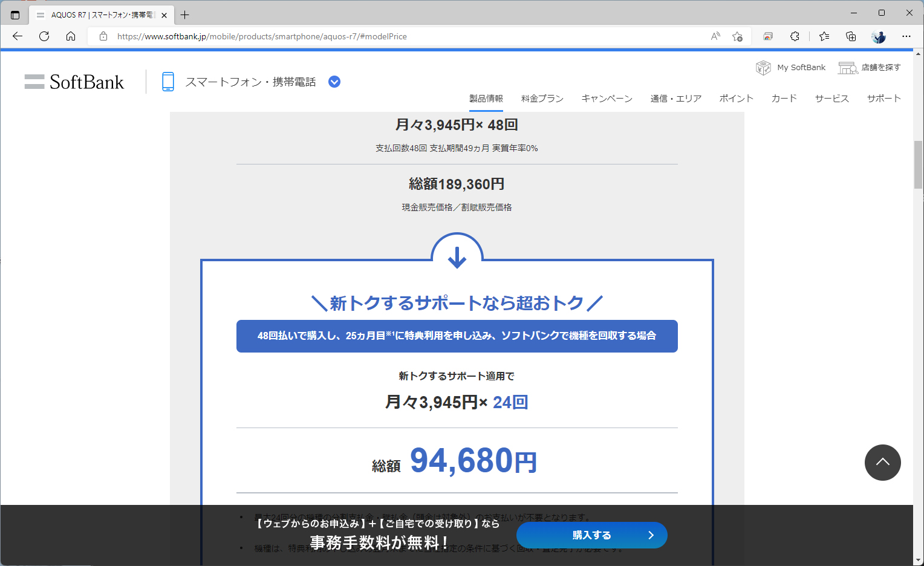
Task: Click the page vertical scrollbar thumb
Action: click(x=918, y=164)
